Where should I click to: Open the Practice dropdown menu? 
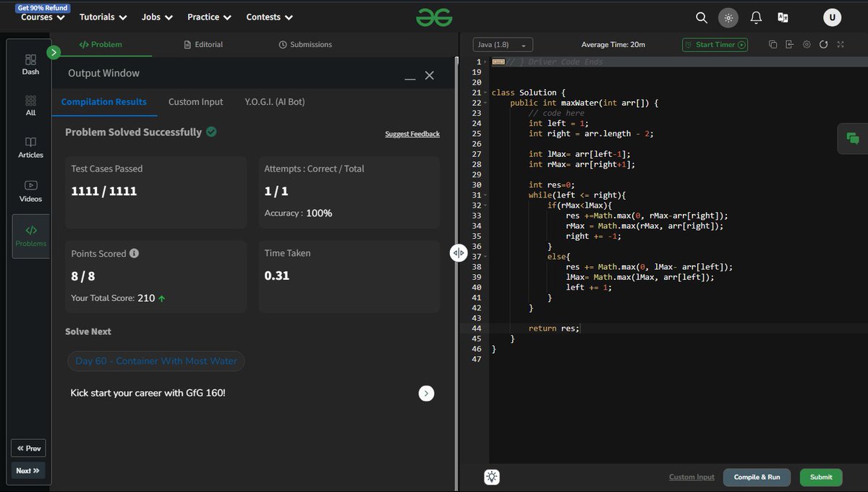[x=210, y=17]
